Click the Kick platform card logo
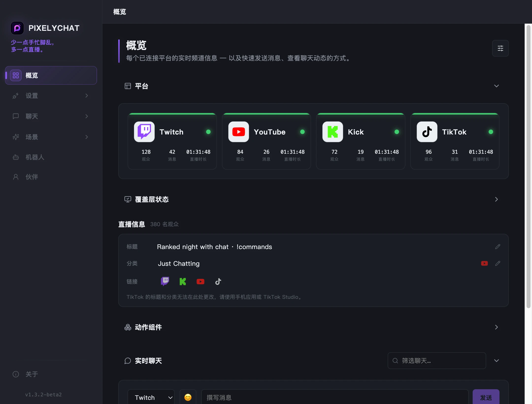This screenshot has width=532, height=404. pos(333,132)
